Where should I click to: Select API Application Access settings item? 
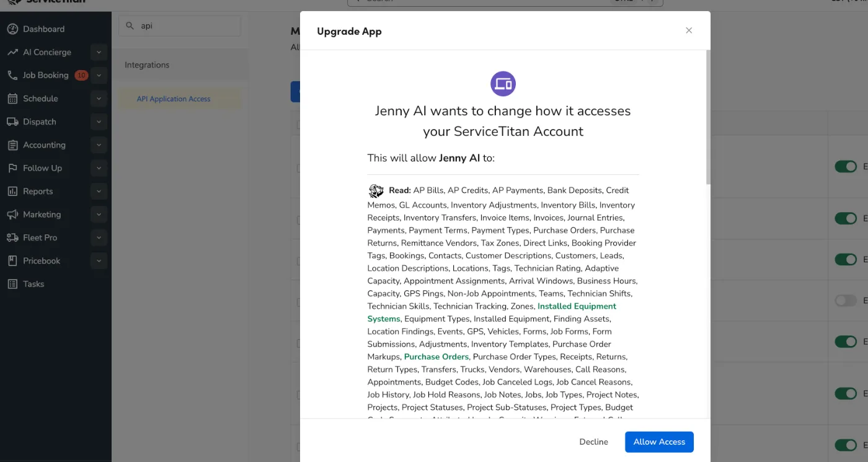pyautogui.click(x=180, y=99)
